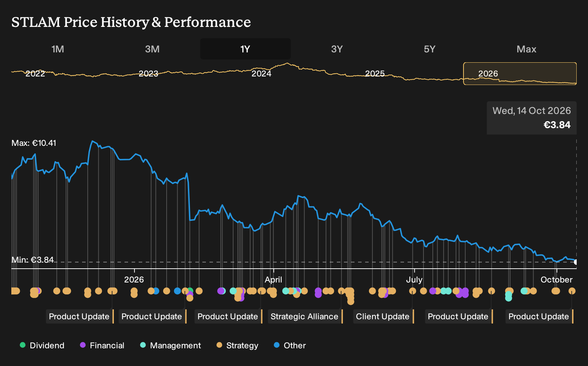Jump to 2022 on the overview timeline
The width and height of the screenshot is (588, 366).
pyautogui.click(x=35, y=74)
